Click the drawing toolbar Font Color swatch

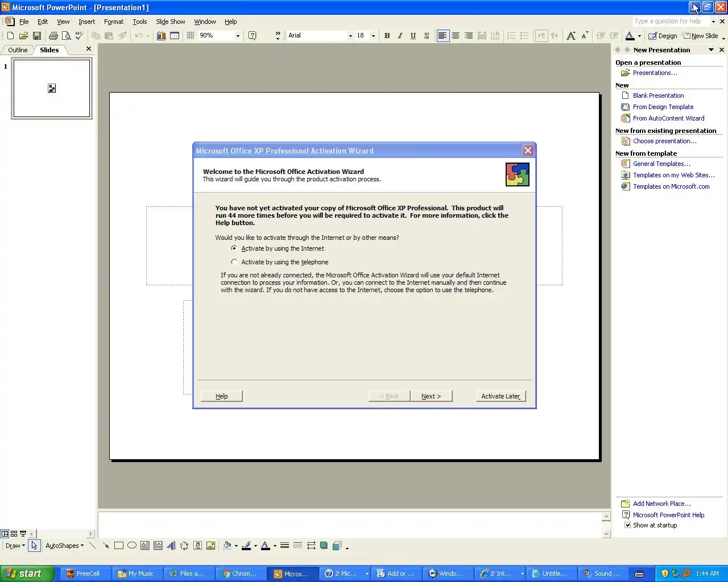[x=265, y=546]
